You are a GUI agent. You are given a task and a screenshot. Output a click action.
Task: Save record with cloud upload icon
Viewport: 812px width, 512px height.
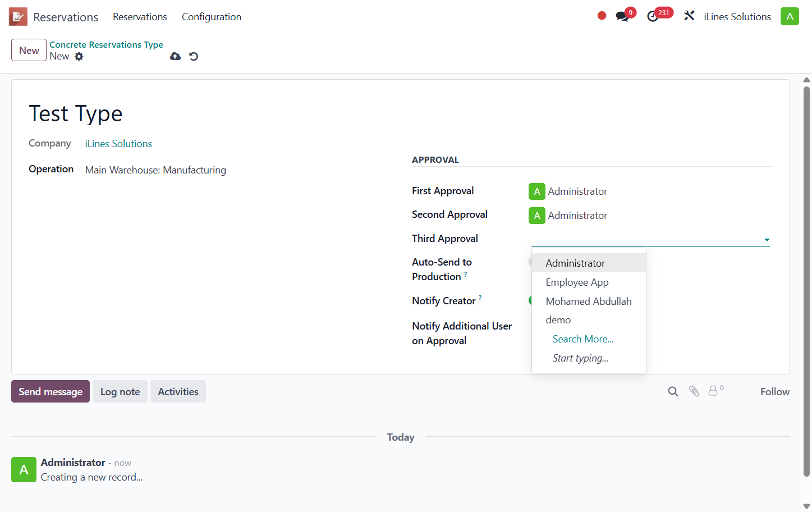176,56
